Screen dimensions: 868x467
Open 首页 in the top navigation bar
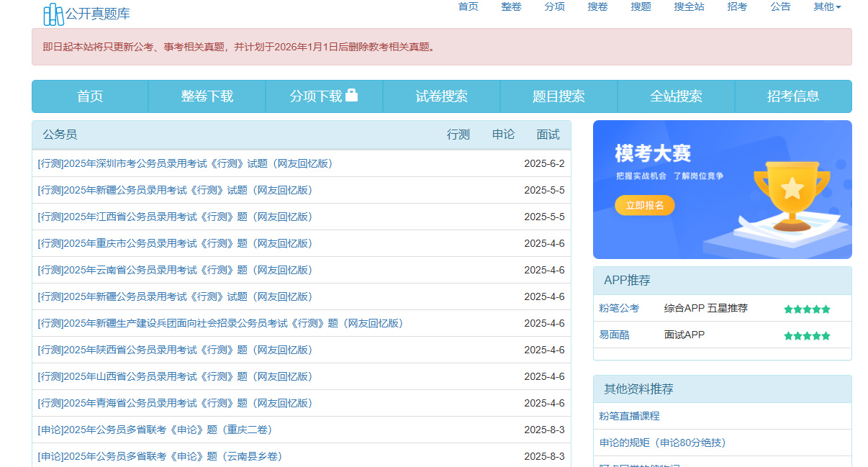point(469,6)
